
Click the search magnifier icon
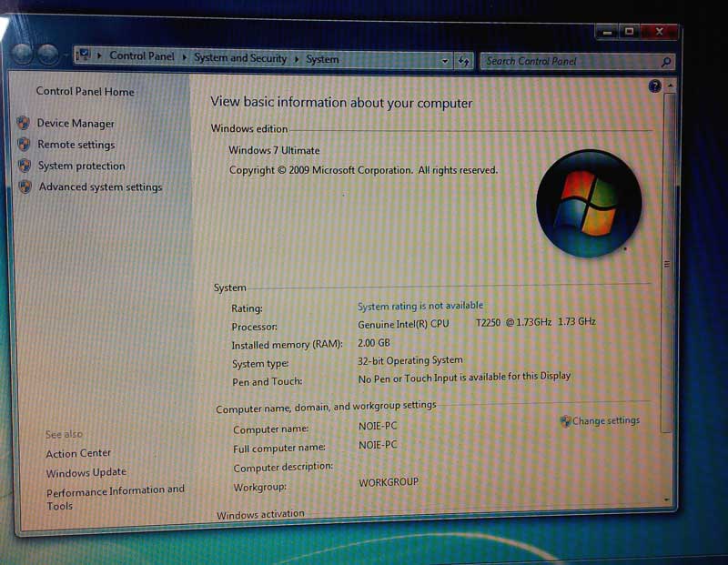point(666,62)
